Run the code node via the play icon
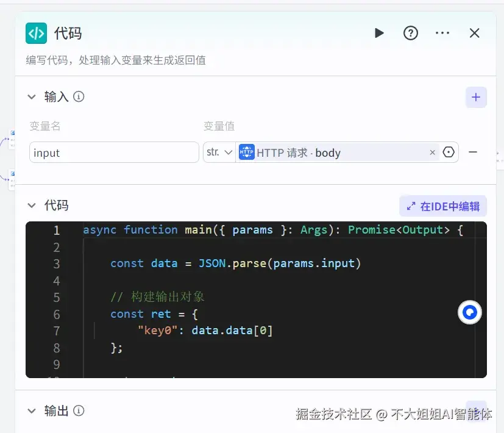The width and height of the screenshot is (504, 433). point(379,33)
